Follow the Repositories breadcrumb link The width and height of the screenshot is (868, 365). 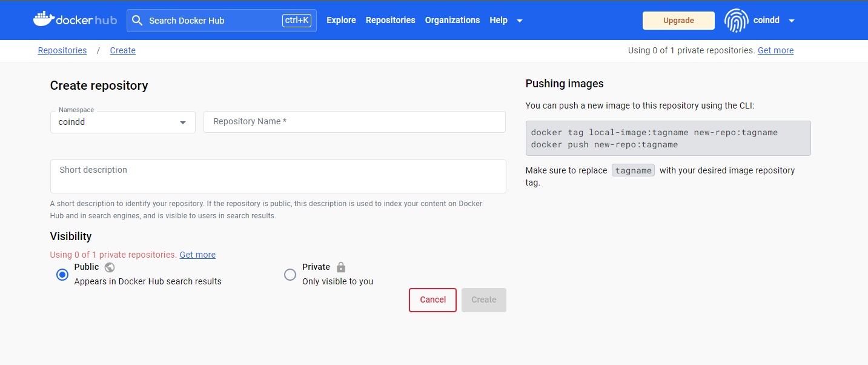pyautogui.click(x=62, y=50)
